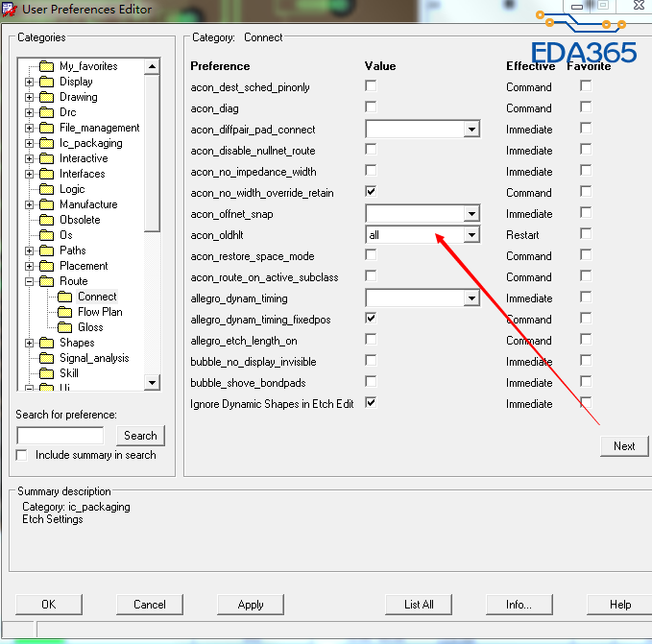This screenshot has height=644, width=652.
Task: Enable acon_diag value checkbox
Action: click(371, 107)
